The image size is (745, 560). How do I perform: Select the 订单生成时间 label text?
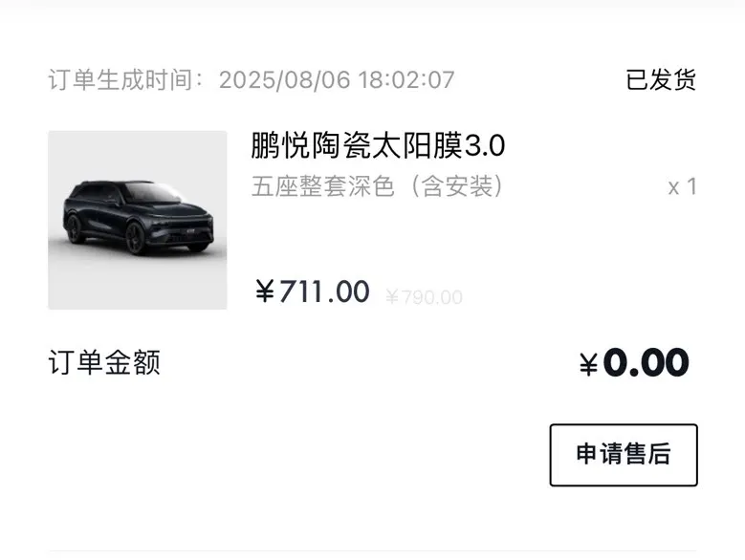tap(121, 79)
